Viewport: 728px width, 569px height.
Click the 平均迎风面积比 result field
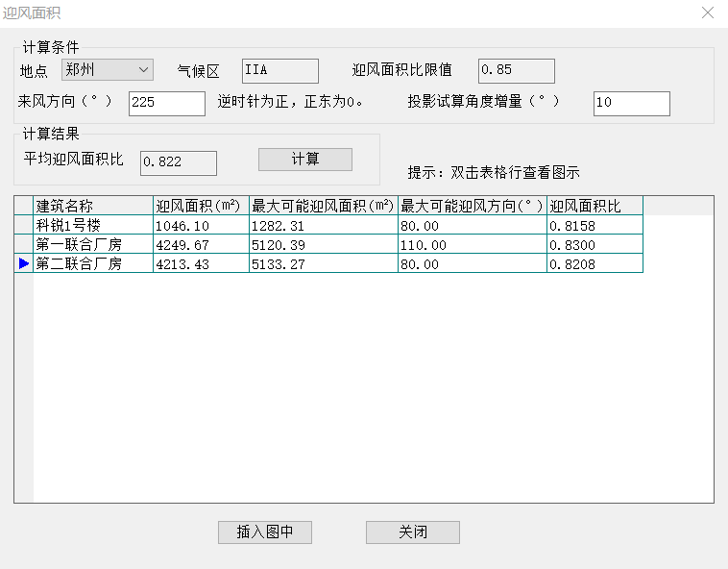pos(178,162)
